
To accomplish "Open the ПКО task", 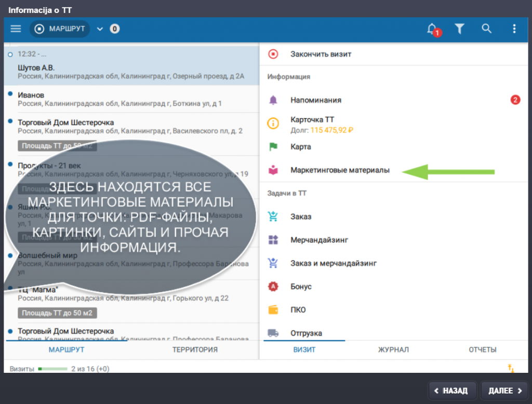I will tap(394, 309).
